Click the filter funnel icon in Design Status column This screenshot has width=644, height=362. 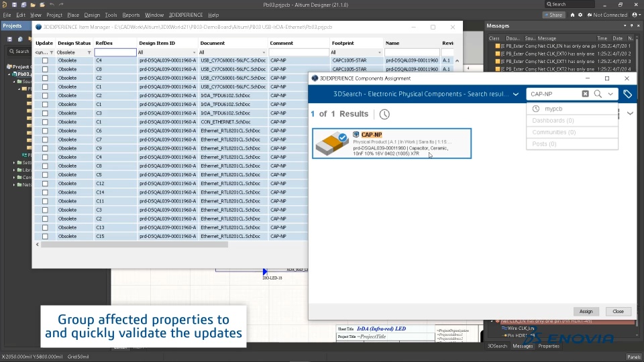[89, 52]
